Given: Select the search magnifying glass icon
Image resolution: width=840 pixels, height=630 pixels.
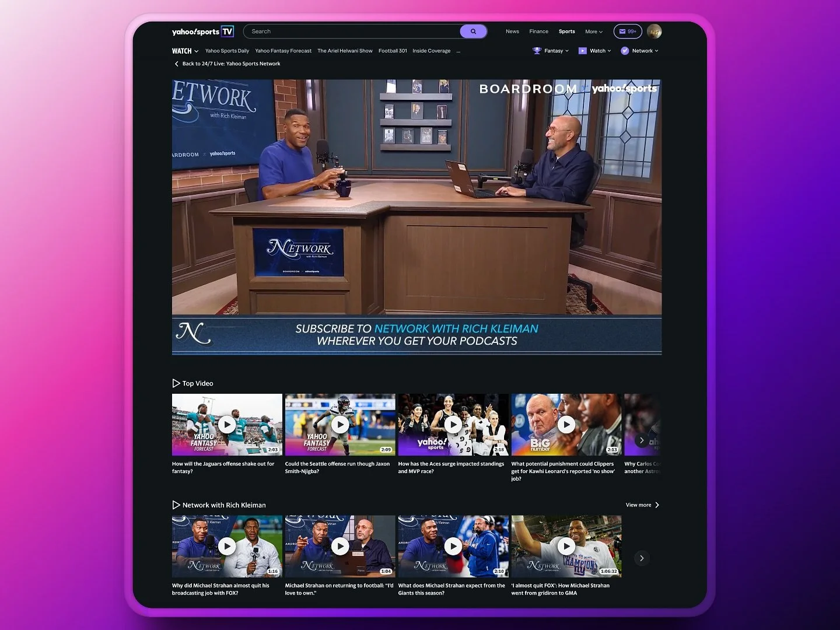Looking at the screenshot, I should pyautogui.click(x=474, y=32).
